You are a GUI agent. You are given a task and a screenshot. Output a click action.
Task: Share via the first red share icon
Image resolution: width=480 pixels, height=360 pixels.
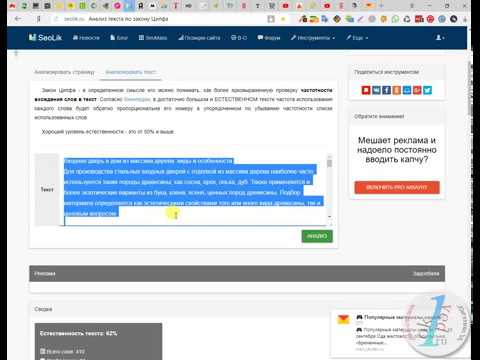(366, 90)
